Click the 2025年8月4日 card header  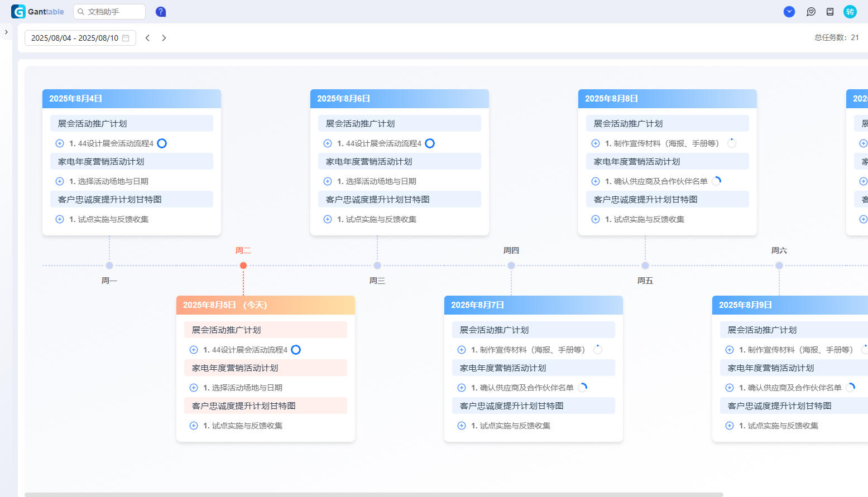coord(132,99)
